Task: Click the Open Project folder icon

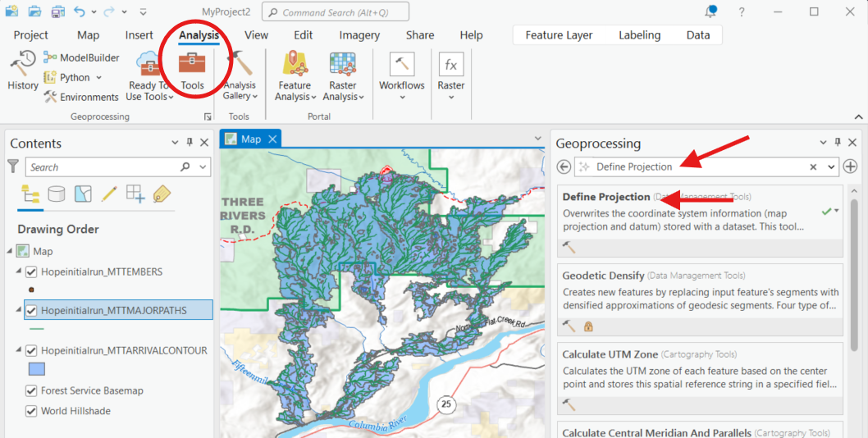Action: (34, 11)
